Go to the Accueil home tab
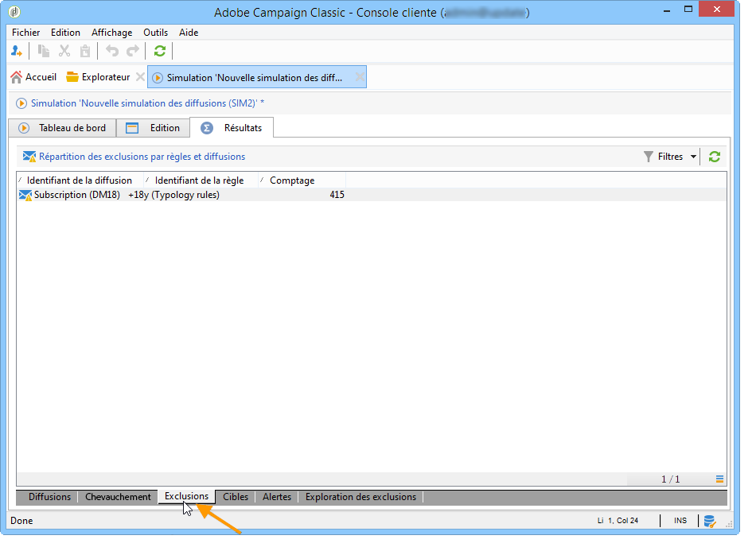This screenshot has height=551, width=756. [33, 77]
